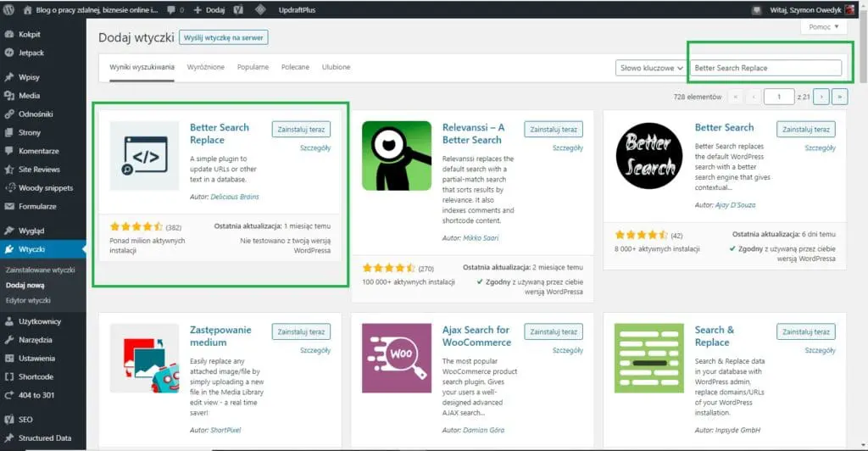This screenshot has width=868, height=451.
Task: Click the Woody snippets icon
Action: pos(10,187)
